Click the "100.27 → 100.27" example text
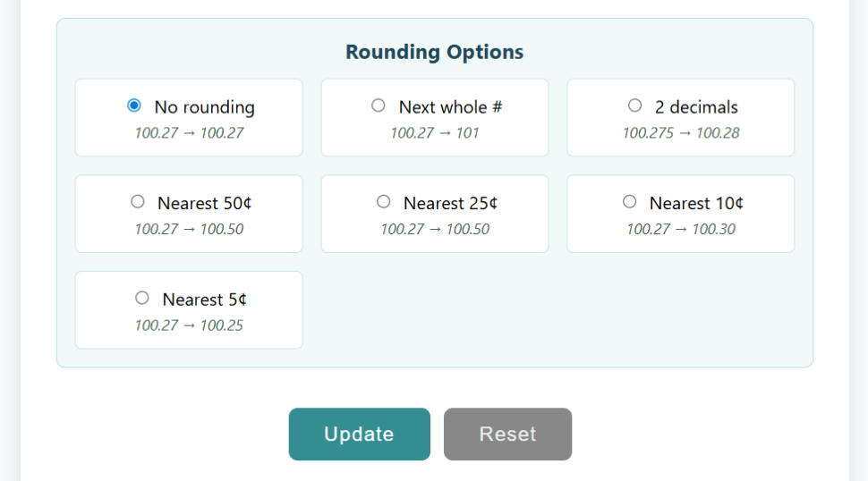Screen dimensions: 868x481 [189, 133]
